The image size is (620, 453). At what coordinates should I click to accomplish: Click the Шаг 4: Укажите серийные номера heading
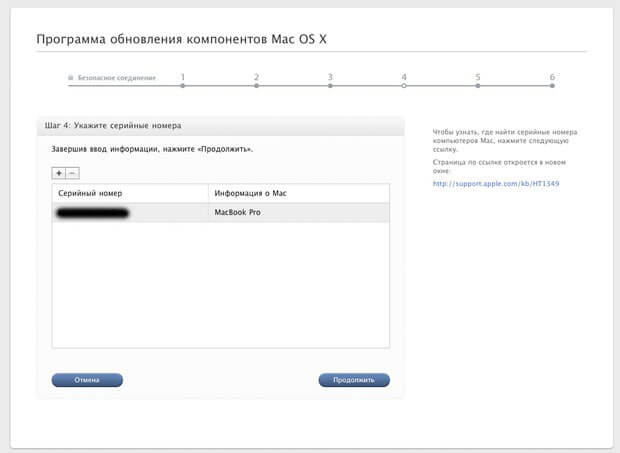(113, 126)
